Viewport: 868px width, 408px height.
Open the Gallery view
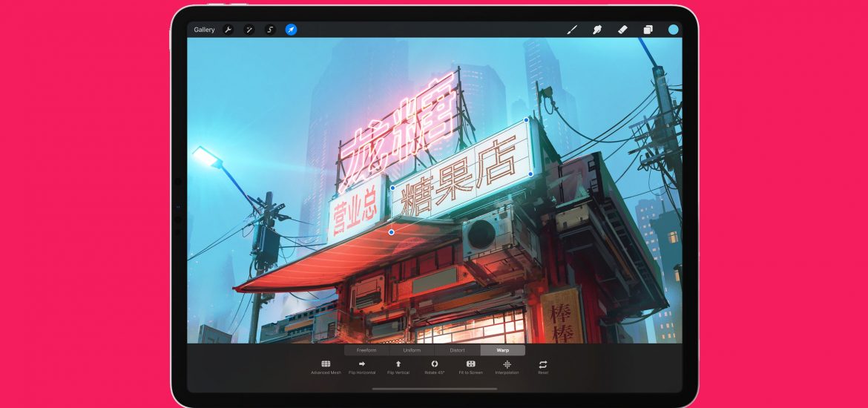tap(204, 30)
